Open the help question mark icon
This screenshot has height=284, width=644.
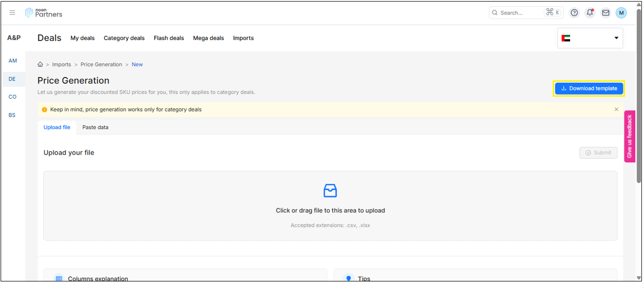pos(574,13)
